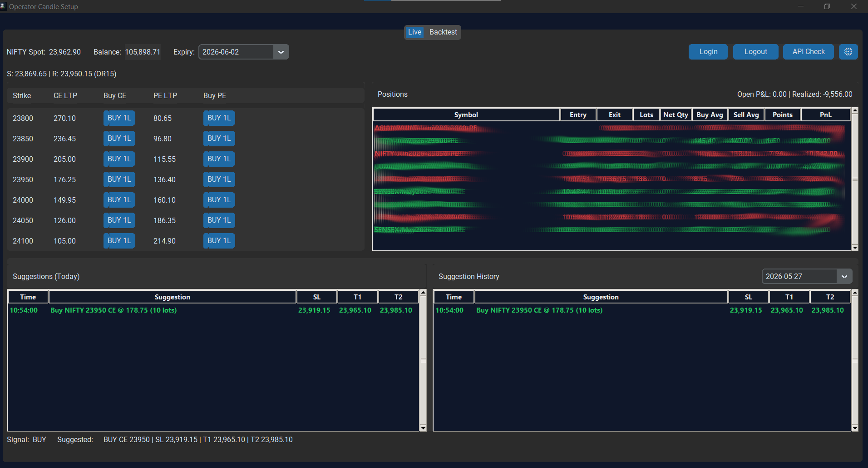Viewport: 868px width, 468px height.
Task: Open the Expiry date dropdown
Action: pyautogui.click(x=243, y=52)
